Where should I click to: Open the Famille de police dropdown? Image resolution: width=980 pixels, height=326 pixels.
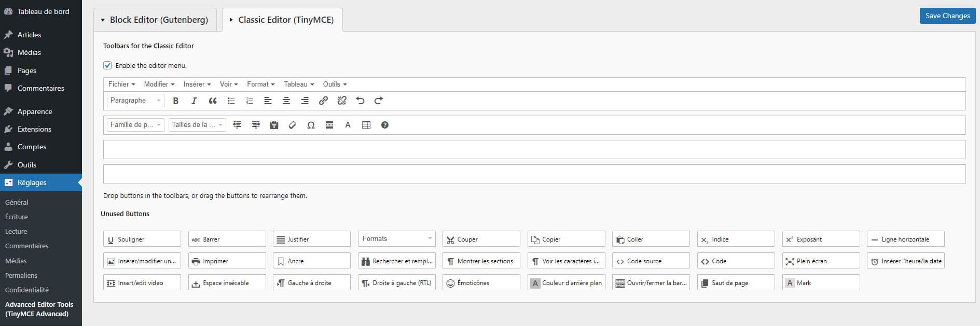coord(135,125)
